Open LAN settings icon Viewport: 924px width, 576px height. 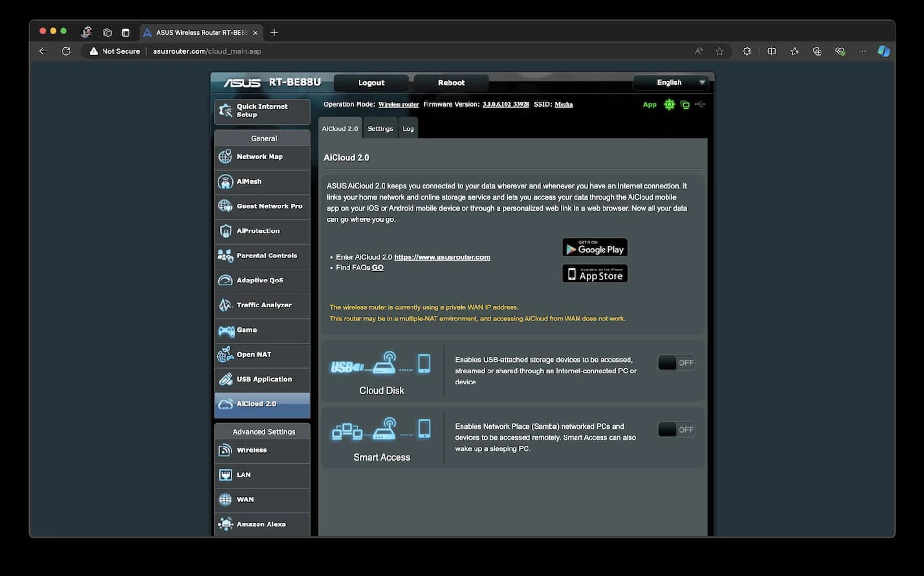225,475
